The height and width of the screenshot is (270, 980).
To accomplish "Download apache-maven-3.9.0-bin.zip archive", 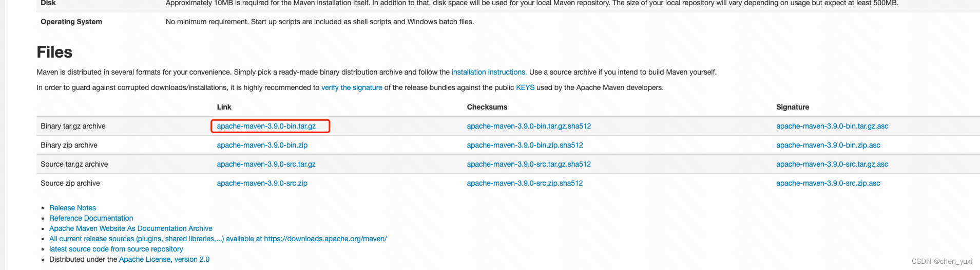I will 262,145.
